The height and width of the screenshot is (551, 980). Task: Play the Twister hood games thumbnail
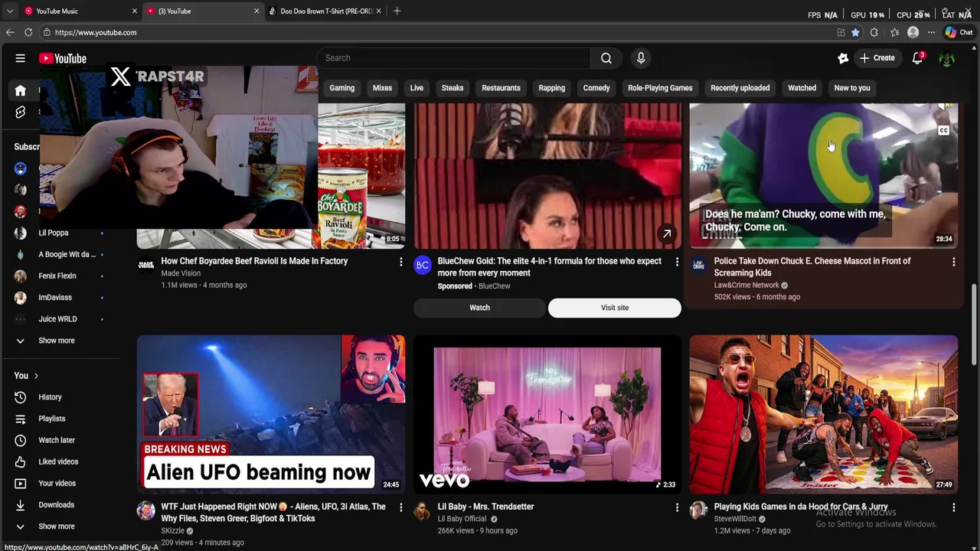pyautogui.click(x=824, y=414)
